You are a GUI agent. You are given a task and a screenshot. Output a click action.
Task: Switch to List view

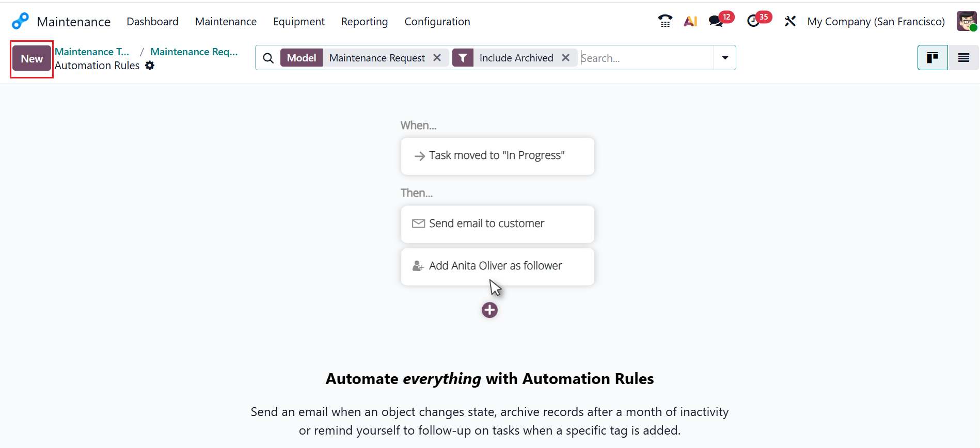point(963,57)
